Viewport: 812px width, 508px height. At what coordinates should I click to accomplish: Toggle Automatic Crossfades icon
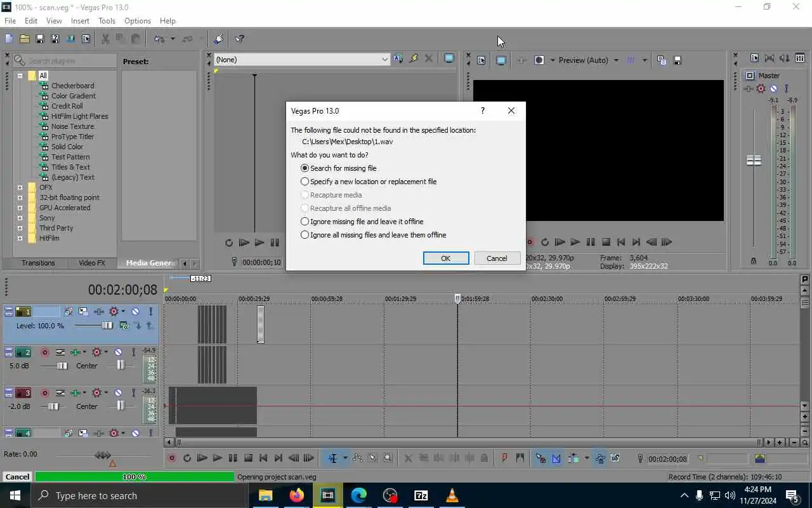pyautogui.click(x=556, y=458)
